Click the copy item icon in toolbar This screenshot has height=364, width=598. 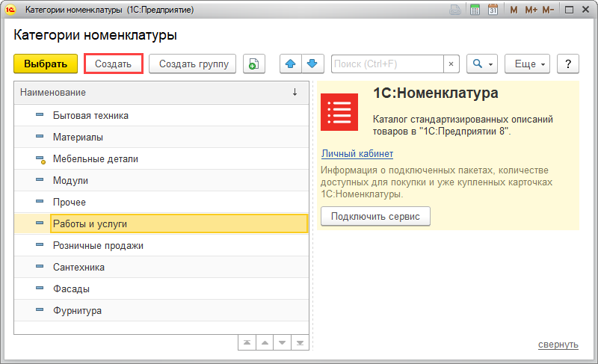[x=254, y=64]
